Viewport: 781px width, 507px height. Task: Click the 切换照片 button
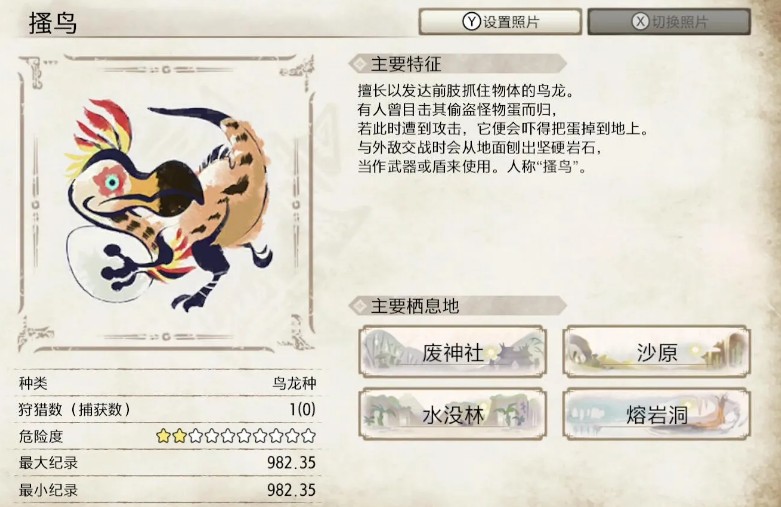pos(669,21)
